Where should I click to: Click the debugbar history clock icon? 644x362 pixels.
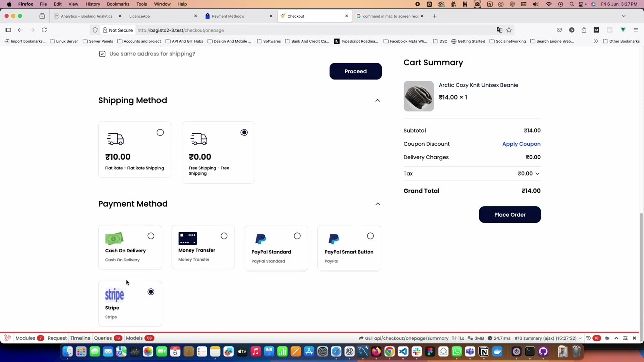pyautogui.click(x=588, y=338)
